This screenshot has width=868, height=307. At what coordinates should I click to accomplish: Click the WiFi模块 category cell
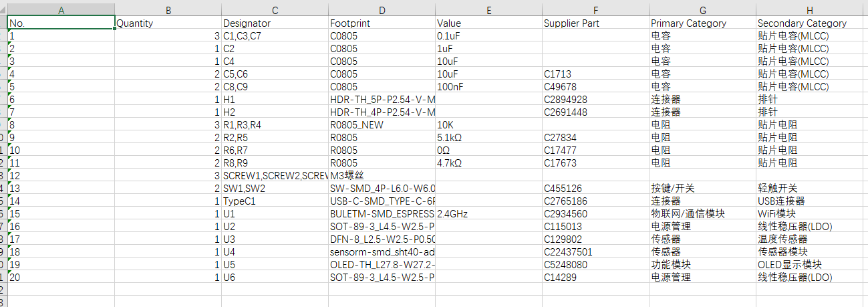coord(809,214)
